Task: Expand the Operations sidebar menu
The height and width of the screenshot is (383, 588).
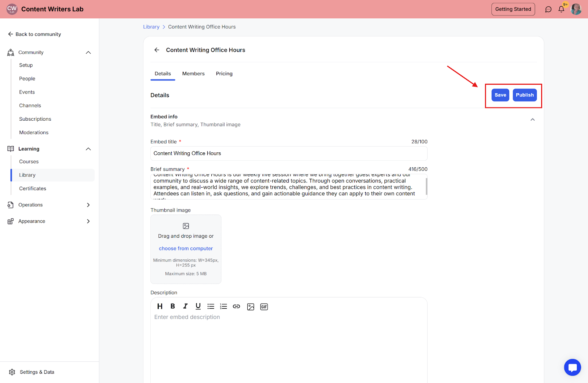Action: pyautogui.click(x=88, y=205)
